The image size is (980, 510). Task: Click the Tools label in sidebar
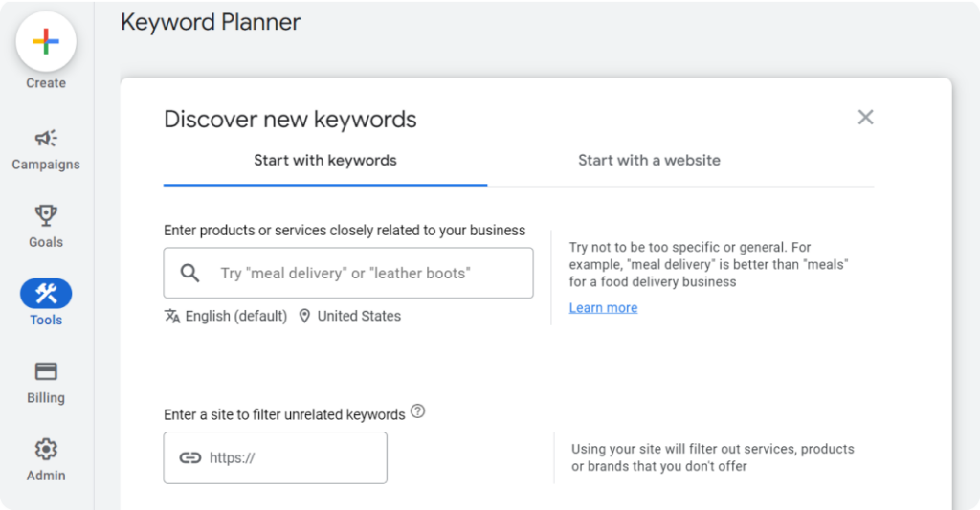pos(46,320)
